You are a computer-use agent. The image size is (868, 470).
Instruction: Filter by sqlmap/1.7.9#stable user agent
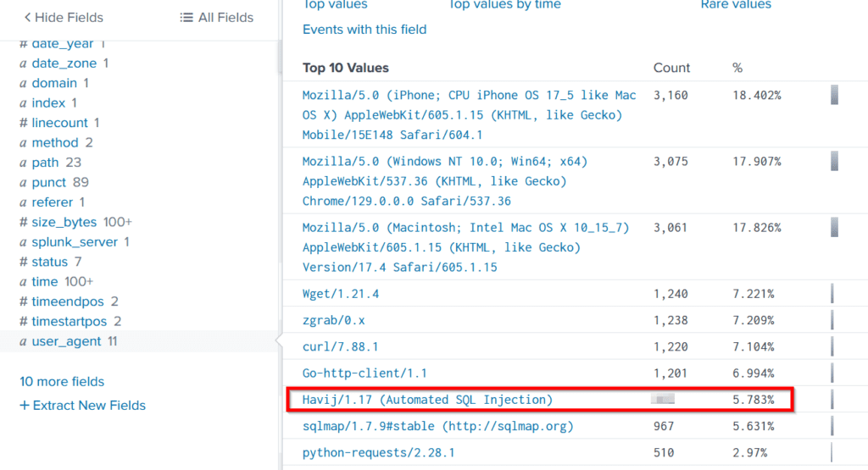(437, 426)
